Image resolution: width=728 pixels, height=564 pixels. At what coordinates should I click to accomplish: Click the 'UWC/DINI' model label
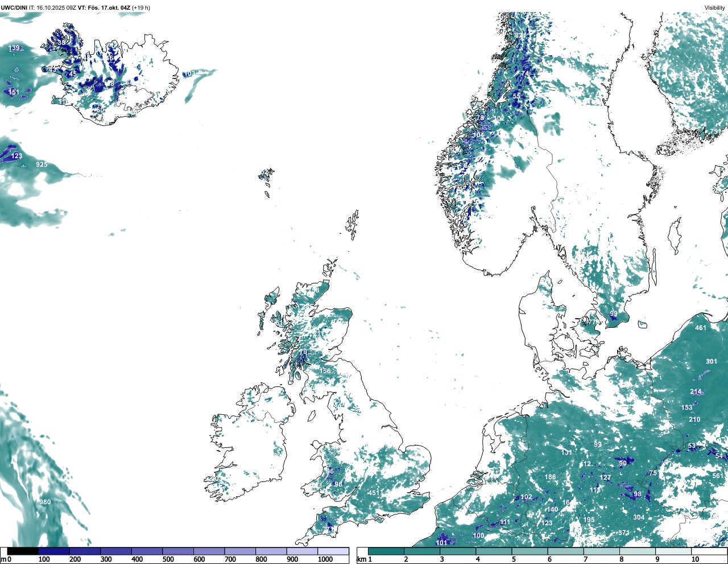point(14,8)
